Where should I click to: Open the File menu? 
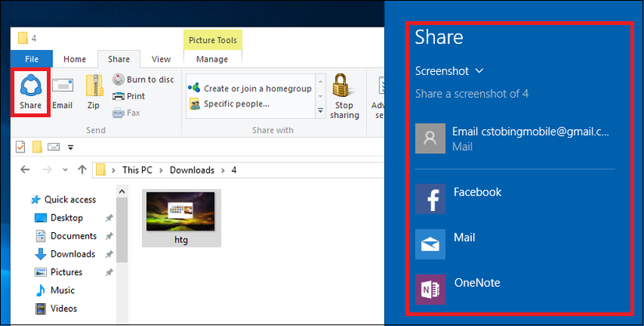click(x=32, y=59)
